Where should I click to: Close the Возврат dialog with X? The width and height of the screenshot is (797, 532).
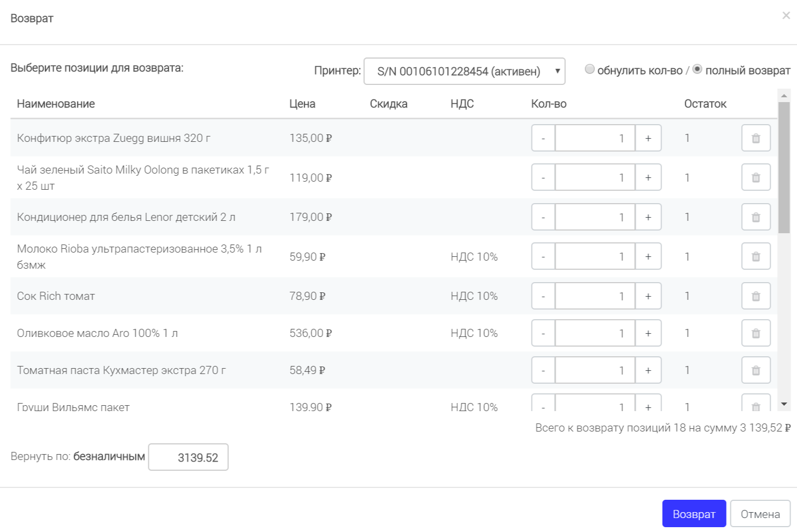click(786, 16)
